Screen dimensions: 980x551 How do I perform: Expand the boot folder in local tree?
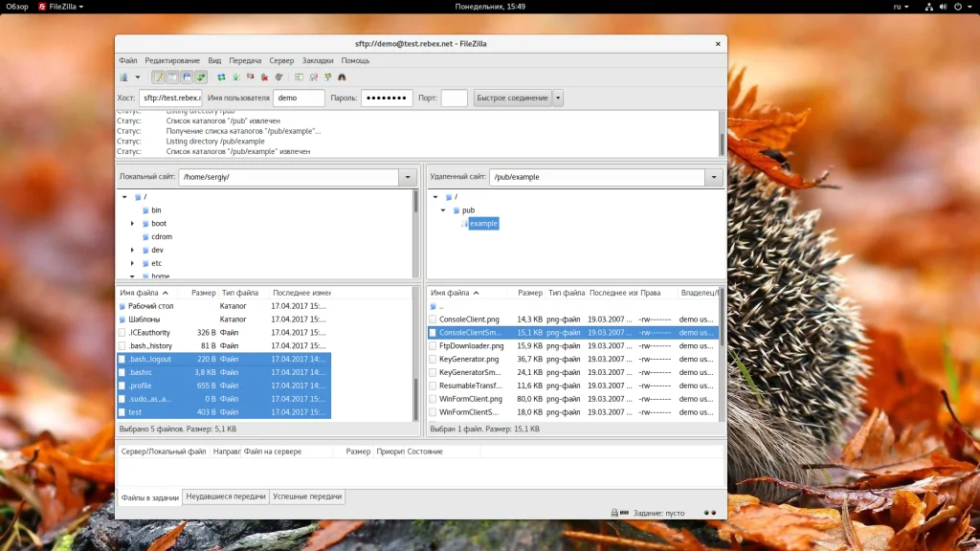[133, 224]
